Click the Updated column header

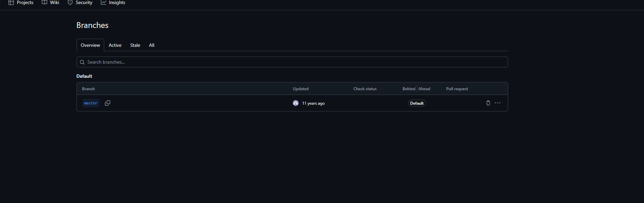tap(301, 88)
